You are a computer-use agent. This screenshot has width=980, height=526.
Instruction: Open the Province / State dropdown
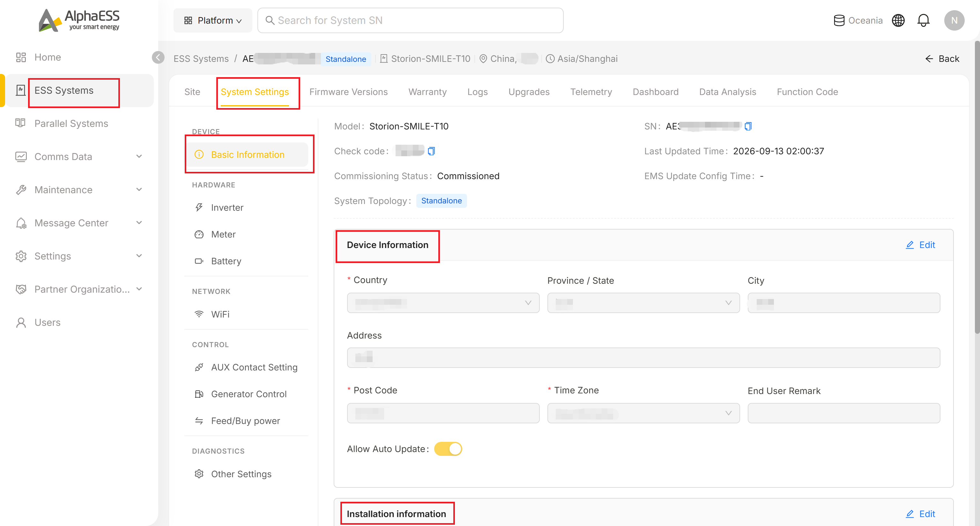pyautogui.click(x=643, y=303)
